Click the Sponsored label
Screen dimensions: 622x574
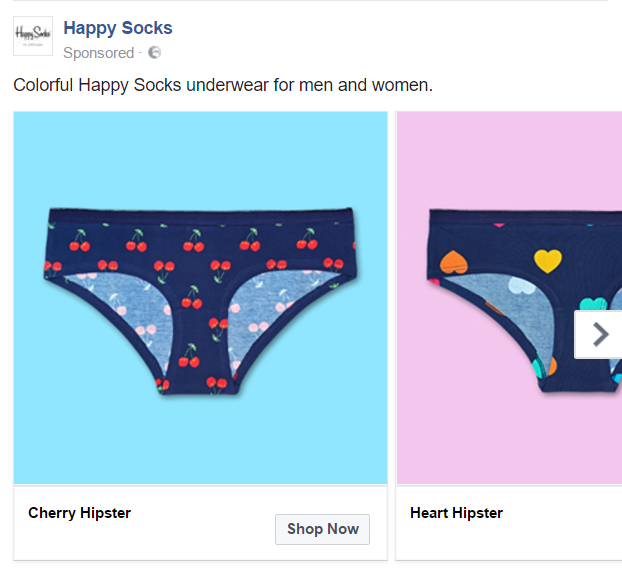coord(99,53)
